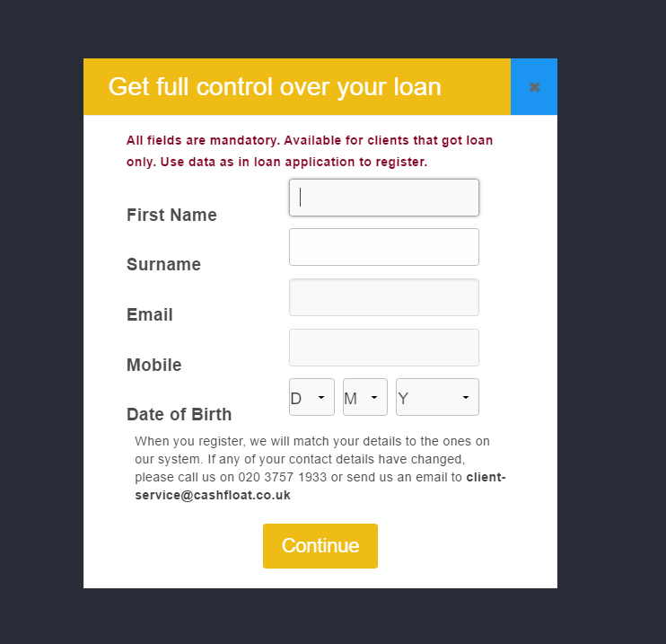Click the First Name input field

pyautogui.click(x=383, y=198)
